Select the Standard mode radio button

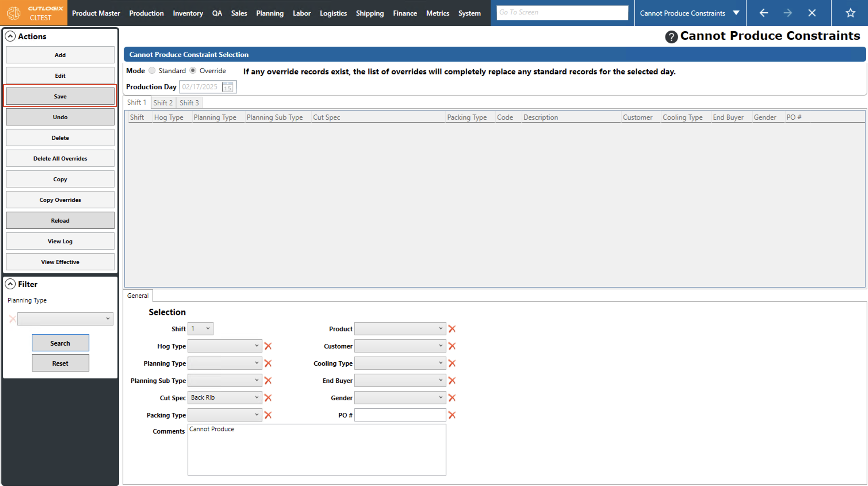(x=152, y=70)
